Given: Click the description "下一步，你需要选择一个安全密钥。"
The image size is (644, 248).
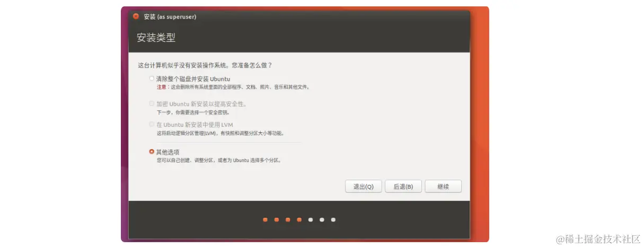Looking at the screenshot, I should pos(193,113).
